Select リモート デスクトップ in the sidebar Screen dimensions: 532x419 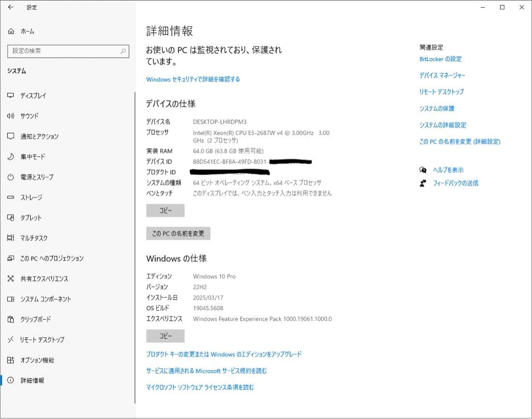[11, 339]
